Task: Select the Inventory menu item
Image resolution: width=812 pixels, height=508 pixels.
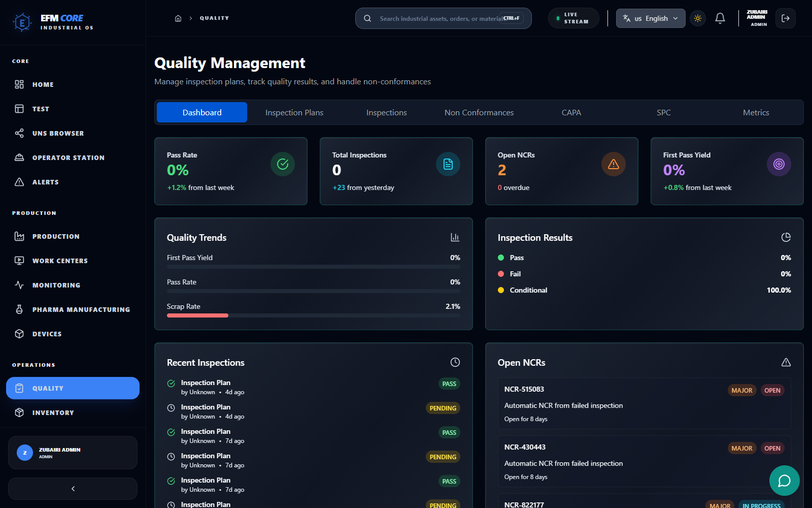Action: pyautogui.click(x=53, y=412)
